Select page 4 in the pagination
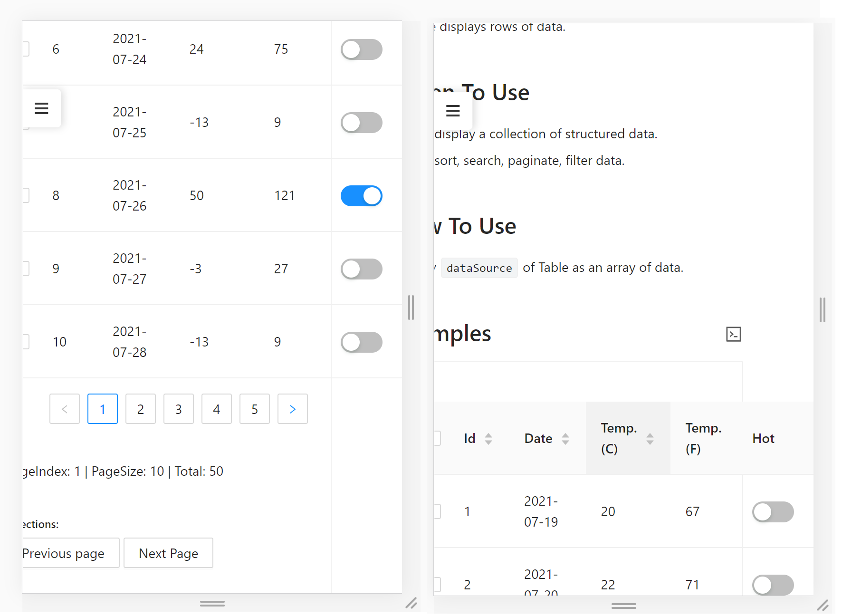The width and height of the screenshot is (842, 616). coord(217,409)
